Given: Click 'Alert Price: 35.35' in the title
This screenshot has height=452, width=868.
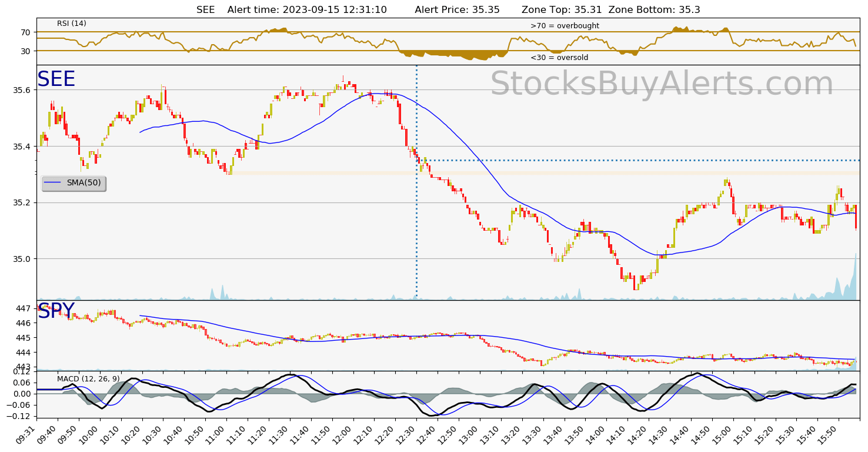Looking at the screenshot, I should click(x=457, y=9).
